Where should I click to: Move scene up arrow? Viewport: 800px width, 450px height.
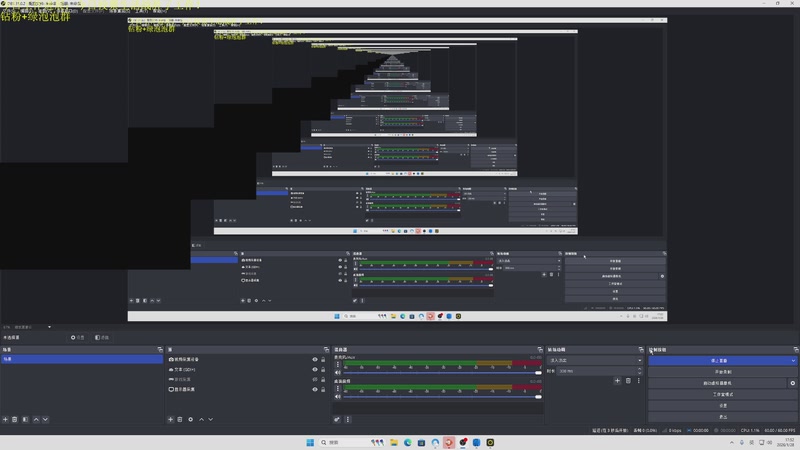tap(36, 419)
